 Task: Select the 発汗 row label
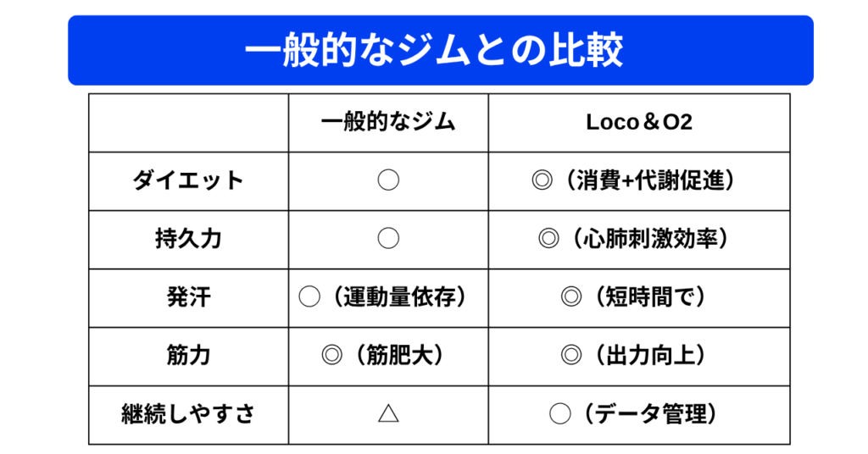click(188, 297)
